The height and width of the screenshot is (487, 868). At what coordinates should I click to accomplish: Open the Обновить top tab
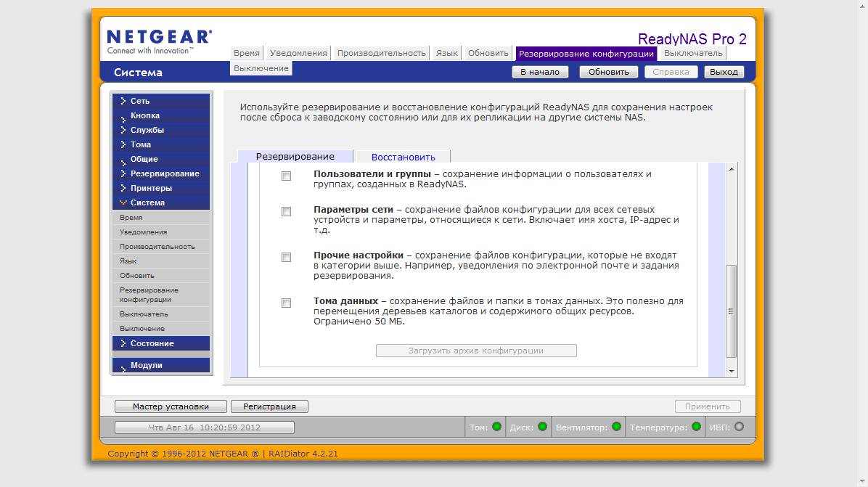coord(488,53)
